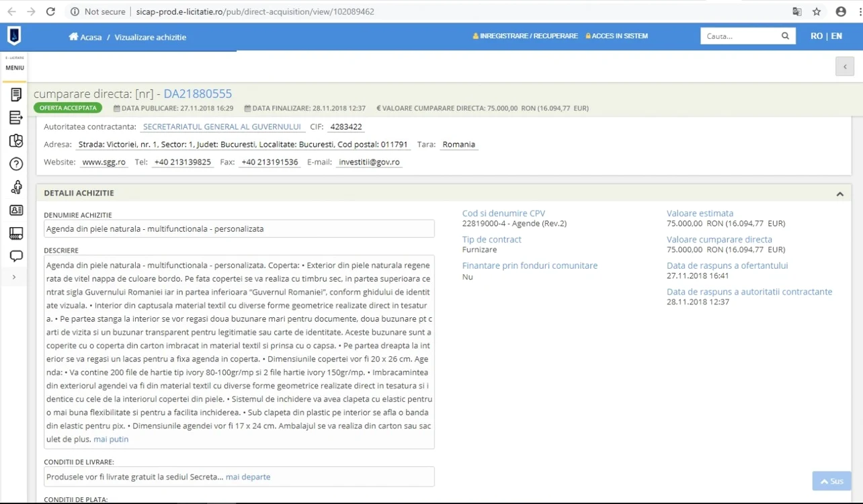Click the Oferta Acceptata status badge
Viewport: 863px width, 504px height.
click(68, 108)
